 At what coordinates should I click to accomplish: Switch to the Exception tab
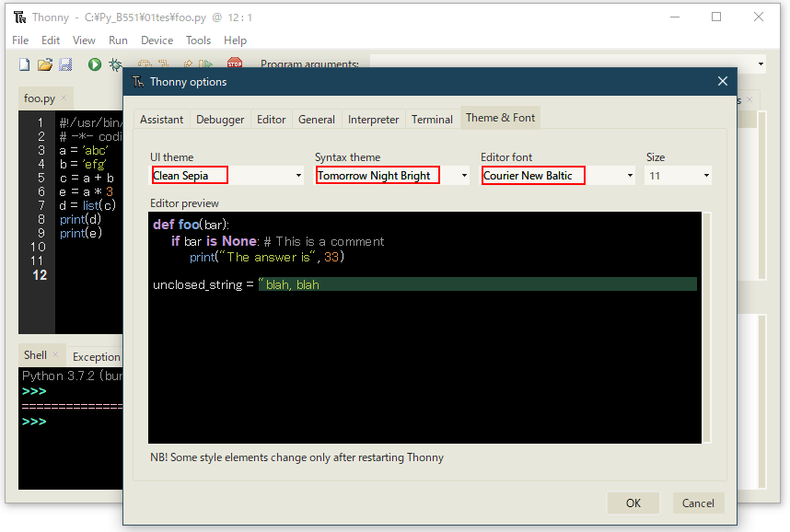pyautogui.click(x=97, y=357)
